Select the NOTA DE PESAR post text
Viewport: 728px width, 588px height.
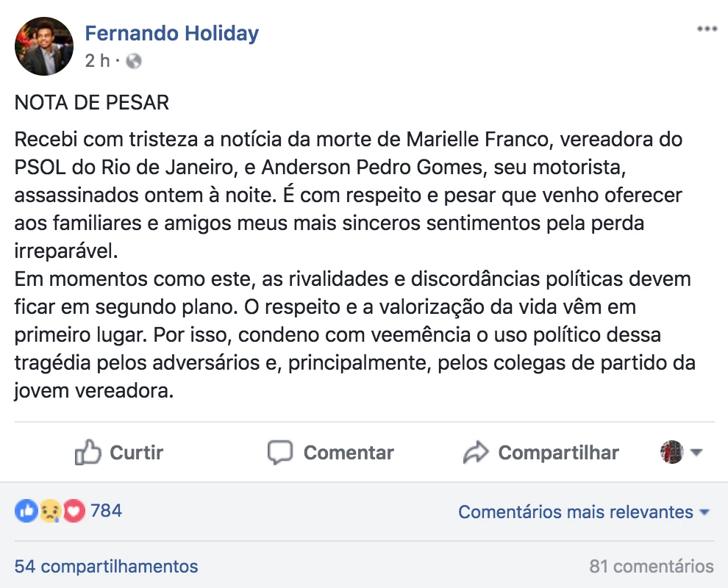pos(91,102)
